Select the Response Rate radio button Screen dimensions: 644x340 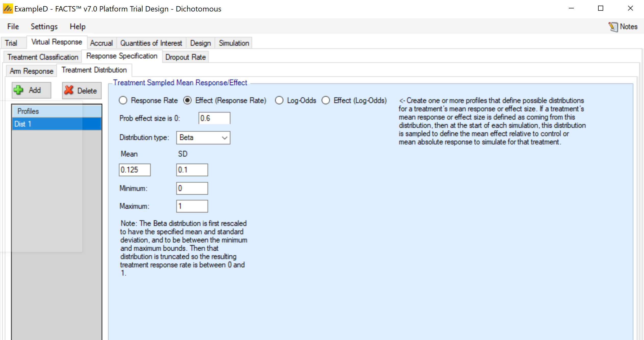point(123,100)
